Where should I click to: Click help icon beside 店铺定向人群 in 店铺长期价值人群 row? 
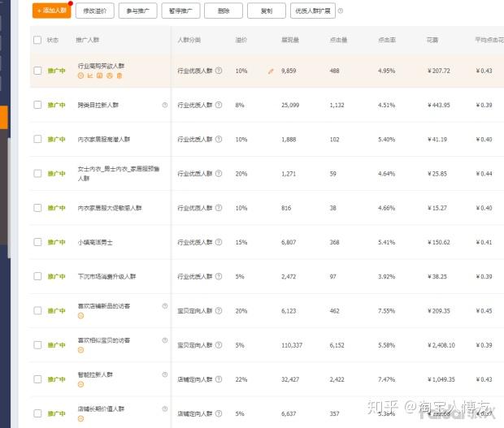pyautogui.click(x=219, y=413)
